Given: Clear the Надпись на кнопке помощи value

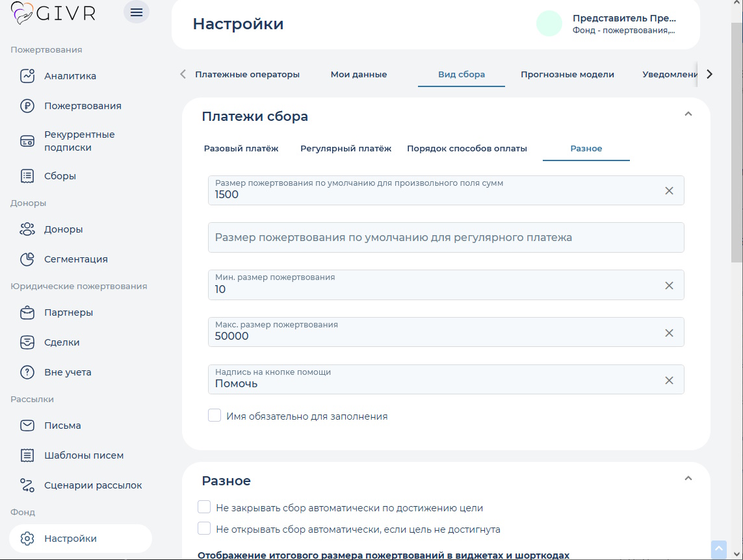Looking at the screenshot, I should click(x=669, y=380).
